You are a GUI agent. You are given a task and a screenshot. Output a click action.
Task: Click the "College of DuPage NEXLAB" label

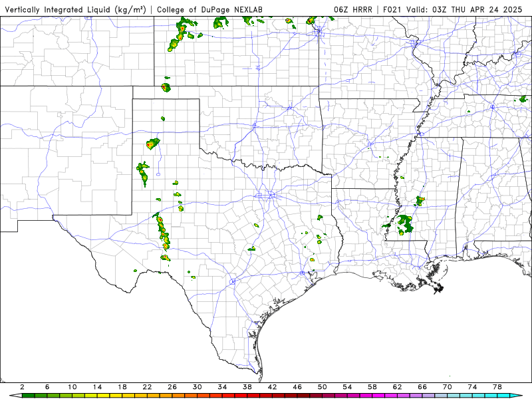coord(209,9)
